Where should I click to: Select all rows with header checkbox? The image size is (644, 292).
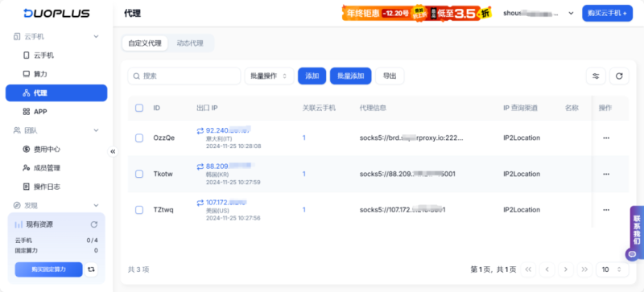click(139, 108)
